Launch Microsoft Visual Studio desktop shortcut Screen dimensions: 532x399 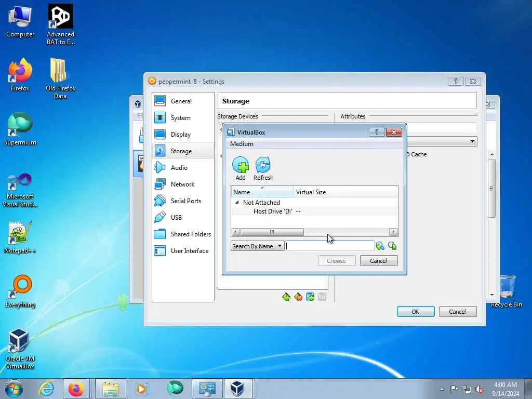coord(20,190)
